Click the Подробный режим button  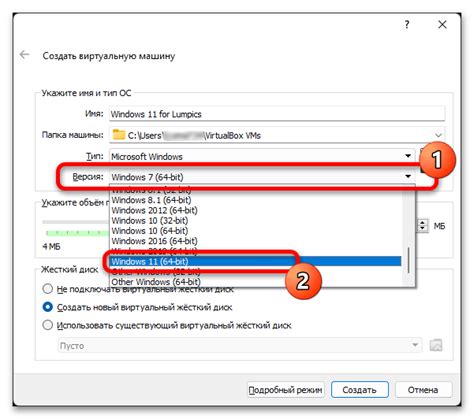tap(286, 390)
